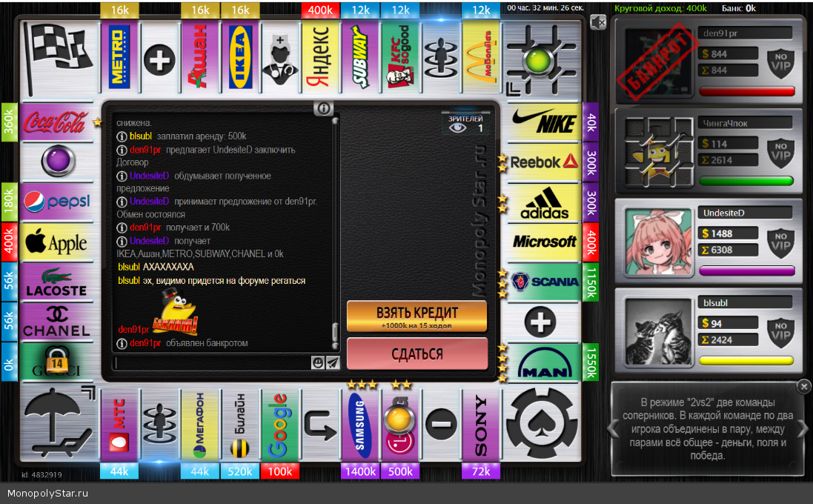This screenshot has height=504, width=813.
Task: Open den91pr's bankrupt player avatar
Action: 659,62
